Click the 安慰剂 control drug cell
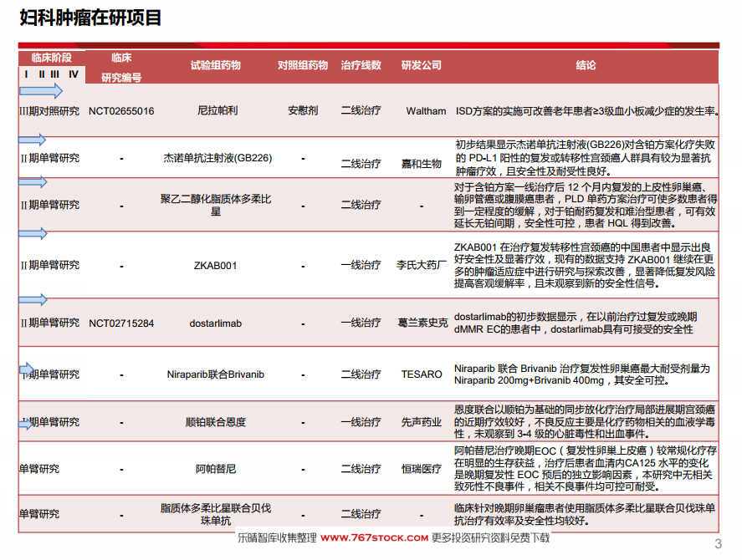742x560 pixels. (303, 110)
